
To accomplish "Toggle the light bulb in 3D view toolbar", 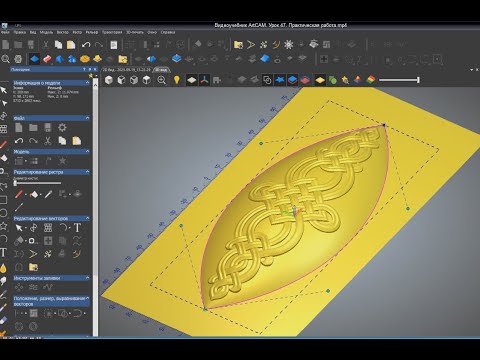I will [177, 80].
